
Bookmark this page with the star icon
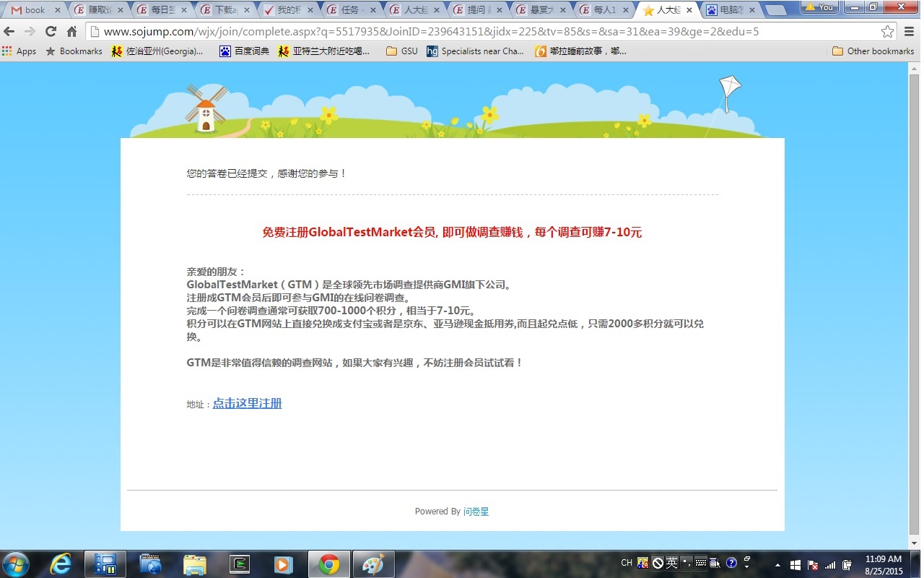[x=887, y=32]
